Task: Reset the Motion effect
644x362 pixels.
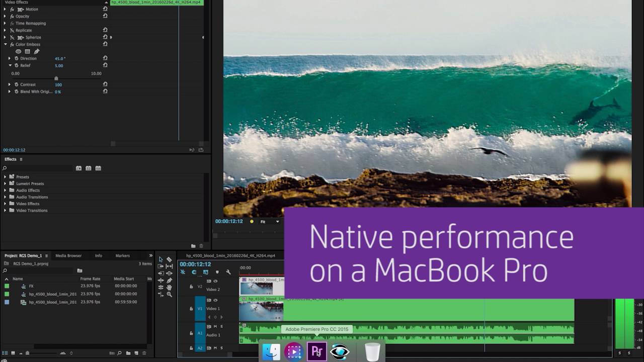Action: [105, 9]
